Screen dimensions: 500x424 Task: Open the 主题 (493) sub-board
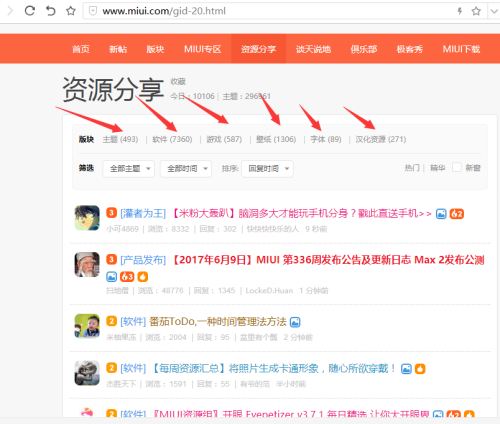(120, 139)
